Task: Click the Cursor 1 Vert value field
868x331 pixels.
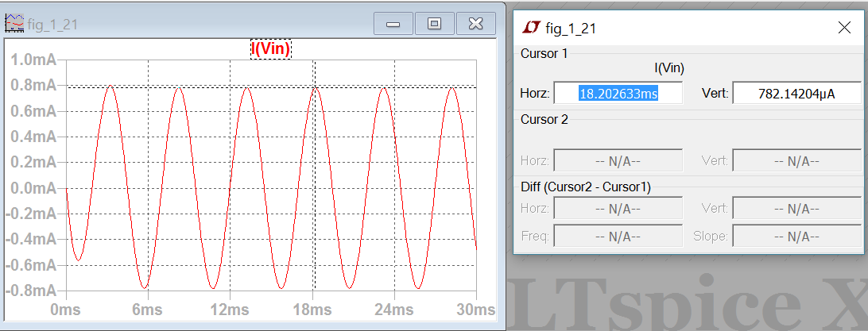Action: point(796,93)
